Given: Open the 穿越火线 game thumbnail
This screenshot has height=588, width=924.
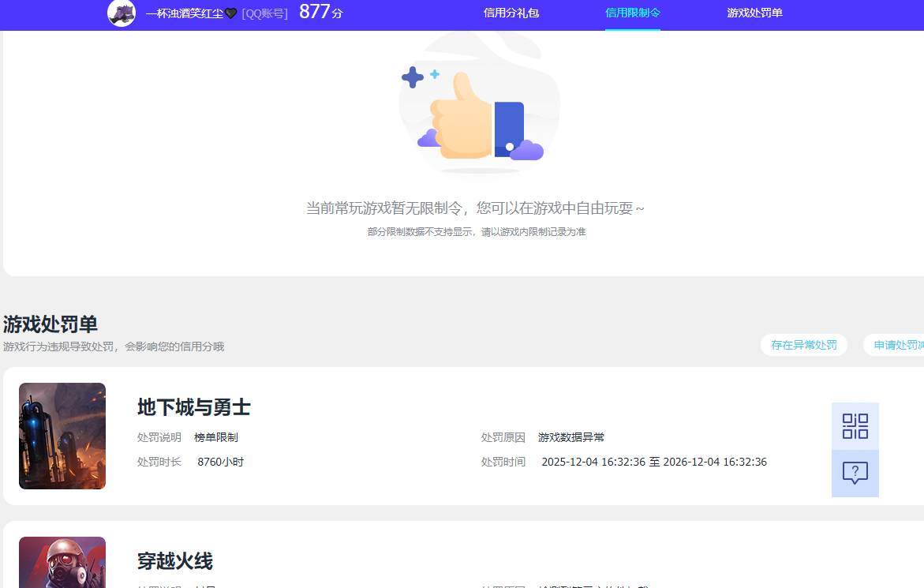Looking at the screenshot, I should [x=62, y=562].
